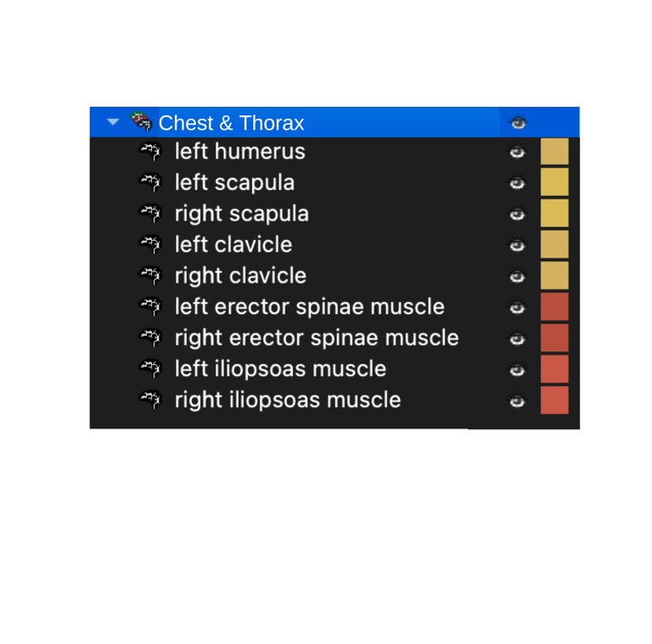Select the right scapula label
This screenshot has height=644, width=652.
click(241, 214)
